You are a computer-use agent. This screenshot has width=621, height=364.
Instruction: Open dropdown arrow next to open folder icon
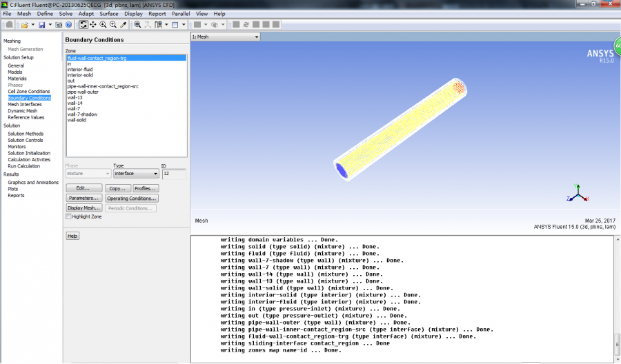(33, 25)
